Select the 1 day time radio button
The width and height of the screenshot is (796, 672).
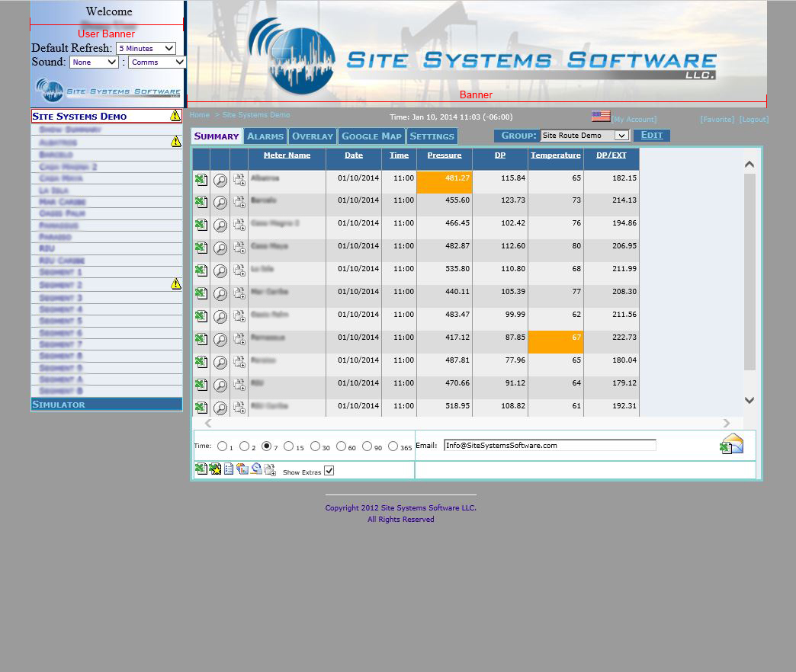pyautogui.click(x=222, y=446)
